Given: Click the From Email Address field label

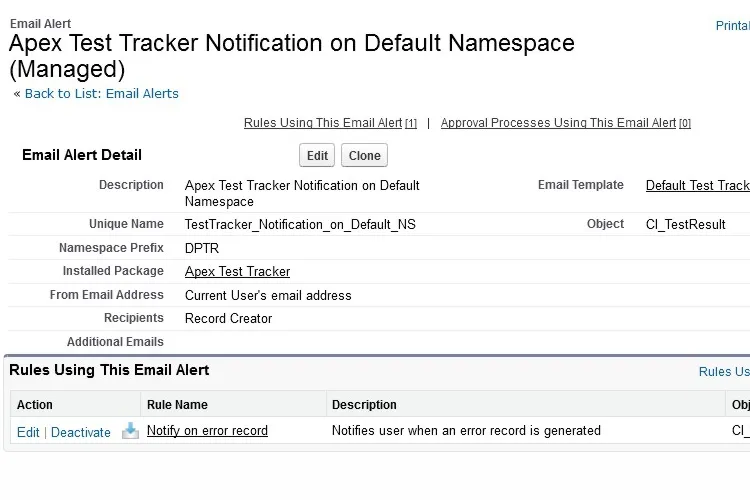Looking at the screenshot, I should tap(106, 295).
